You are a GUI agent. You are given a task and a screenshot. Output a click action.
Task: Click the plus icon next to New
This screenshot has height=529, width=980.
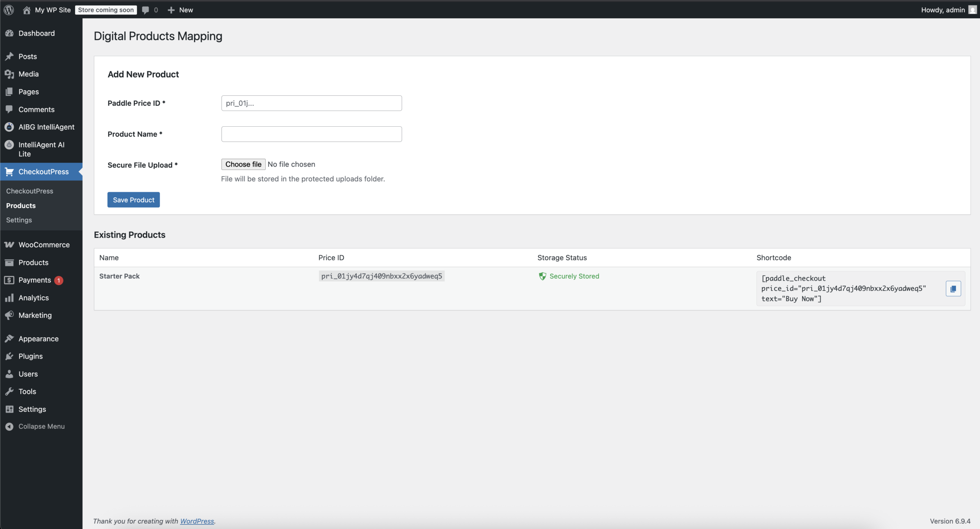171,10
